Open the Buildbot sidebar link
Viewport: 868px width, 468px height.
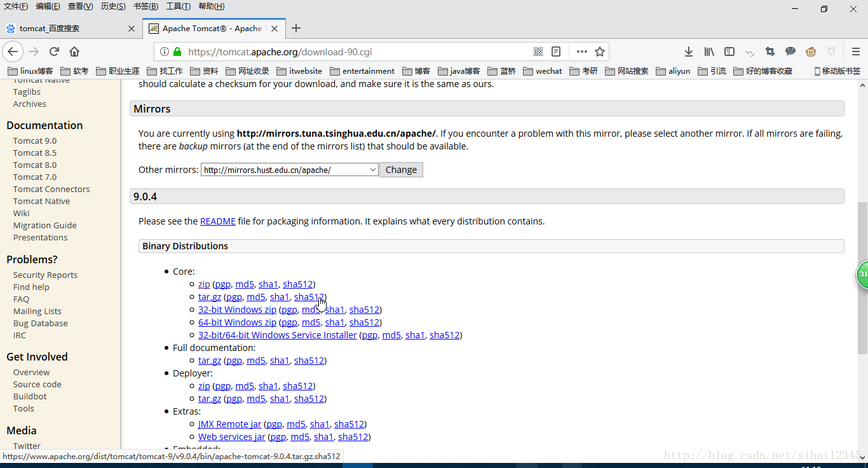30,396
